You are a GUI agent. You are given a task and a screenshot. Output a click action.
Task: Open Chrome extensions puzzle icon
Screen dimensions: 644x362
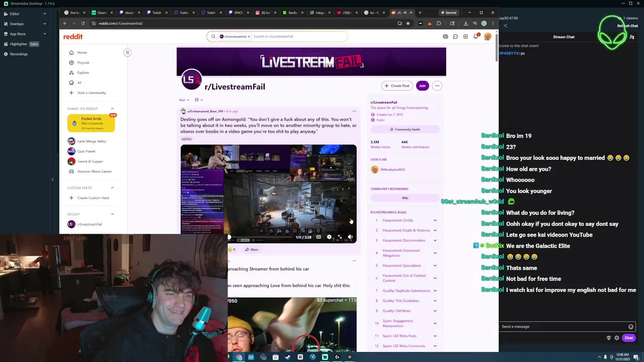pos(439,23)
